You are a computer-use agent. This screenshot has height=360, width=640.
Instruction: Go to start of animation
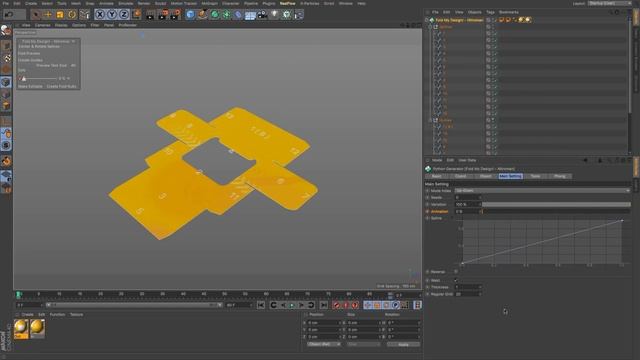click(261, 305)
